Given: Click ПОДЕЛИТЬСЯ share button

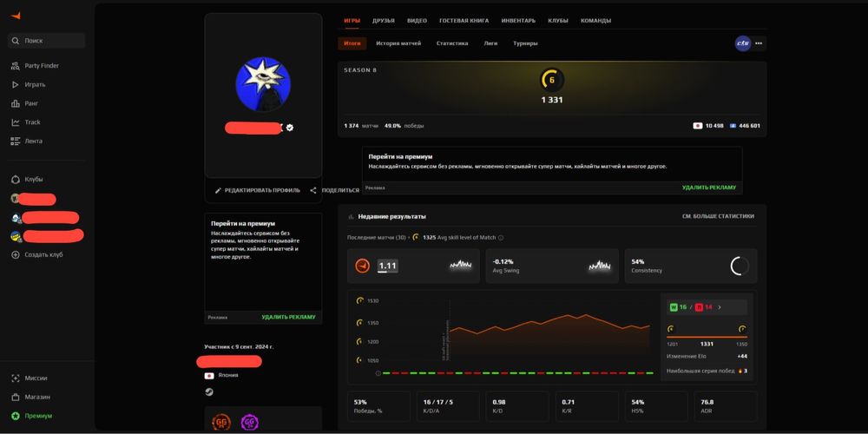Looking at the screenshot, I should (x=334, y=190).
